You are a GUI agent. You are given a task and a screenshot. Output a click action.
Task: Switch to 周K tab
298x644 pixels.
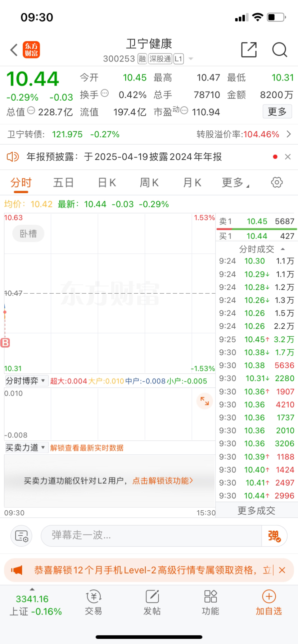pos(149,183)
